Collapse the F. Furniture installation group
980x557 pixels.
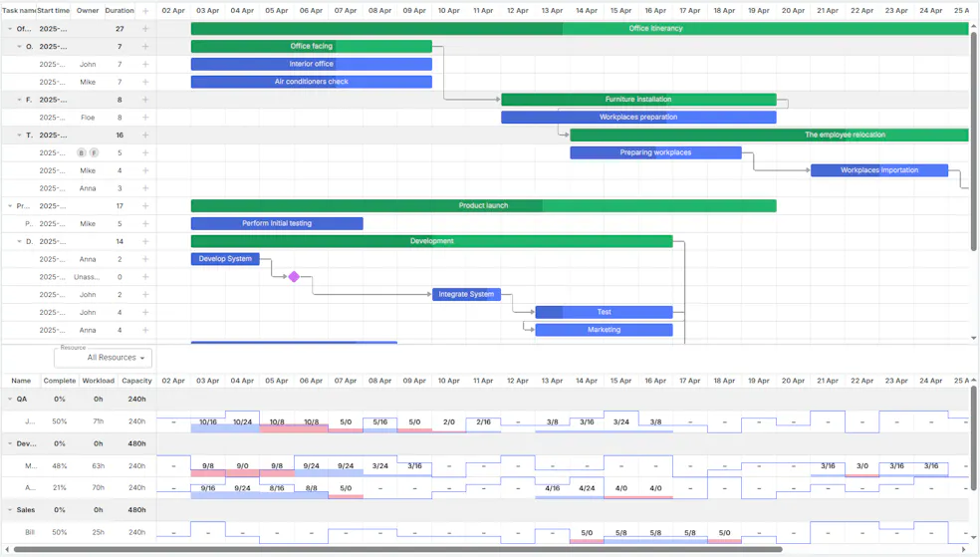click(x=19, y=100)
